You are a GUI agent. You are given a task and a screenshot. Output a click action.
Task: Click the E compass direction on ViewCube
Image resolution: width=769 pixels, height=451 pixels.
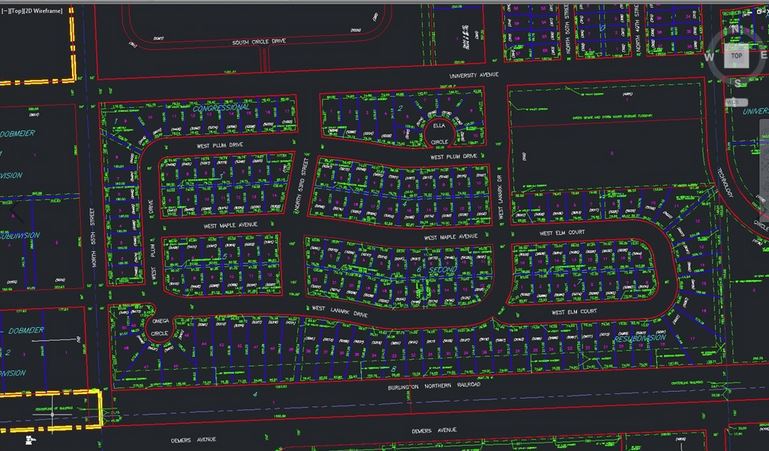(x=764, y=57)
